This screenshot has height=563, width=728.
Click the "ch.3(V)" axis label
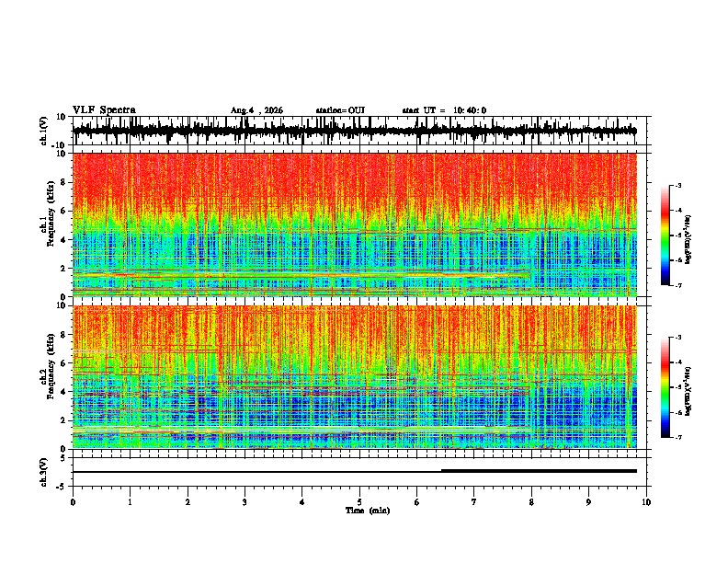pos(44,472)
